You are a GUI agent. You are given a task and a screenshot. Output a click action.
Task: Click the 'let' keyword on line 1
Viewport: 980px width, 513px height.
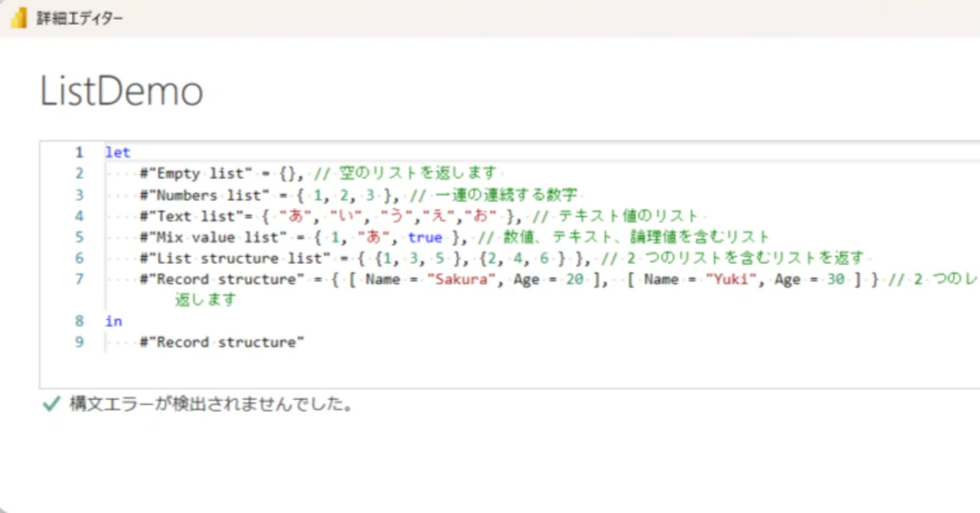pos(118,152)
